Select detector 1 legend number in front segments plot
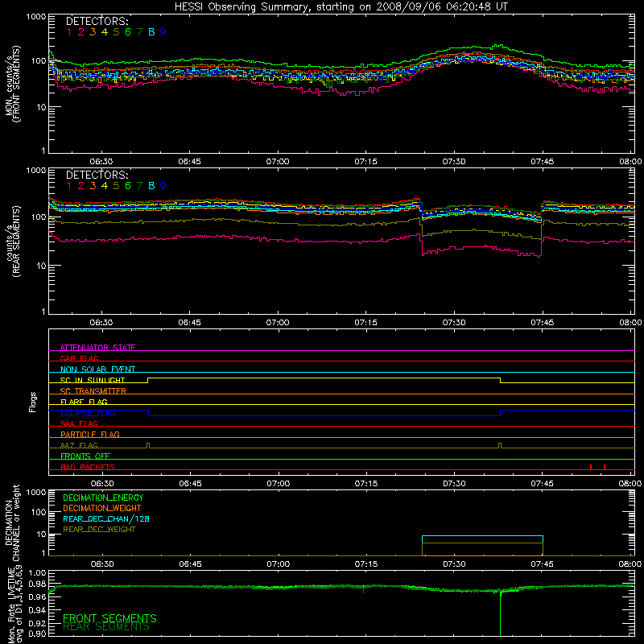This screenshot has width=644, height=644. click(x=69, y=32)
